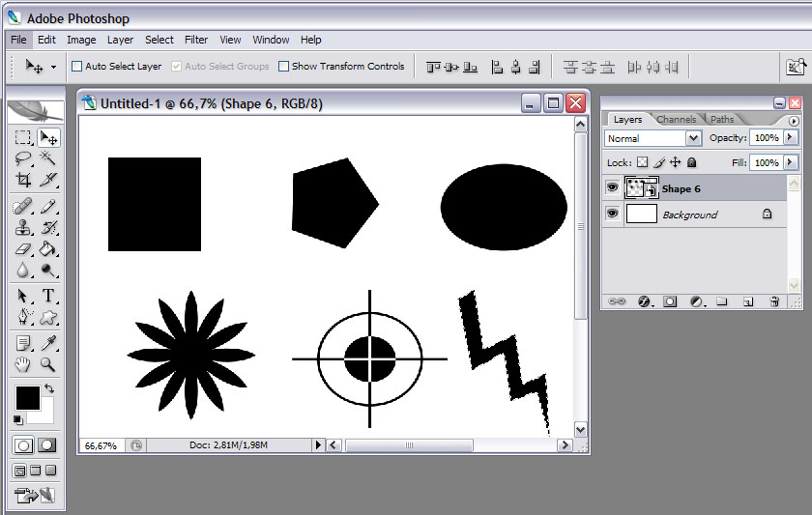The image size is (812, 515).
Task: Switch to the Channels tab
Action: click(676, 120)
